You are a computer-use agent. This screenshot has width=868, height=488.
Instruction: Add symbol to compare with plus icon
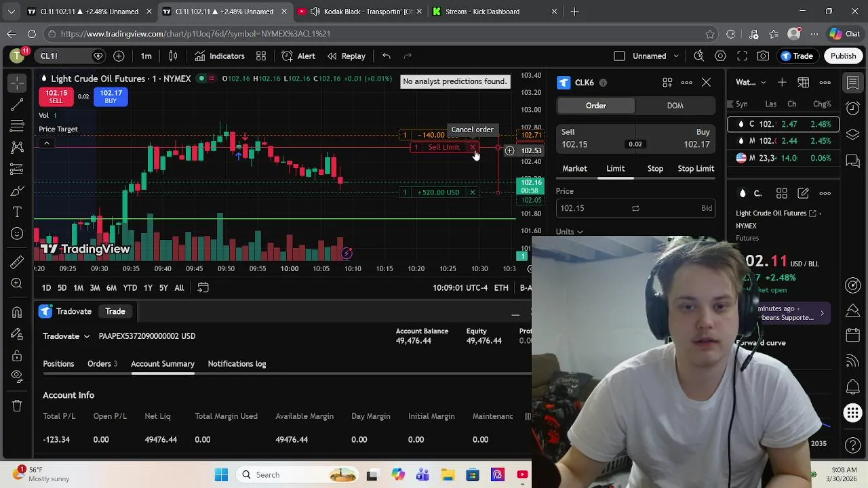tap(119, 56)
